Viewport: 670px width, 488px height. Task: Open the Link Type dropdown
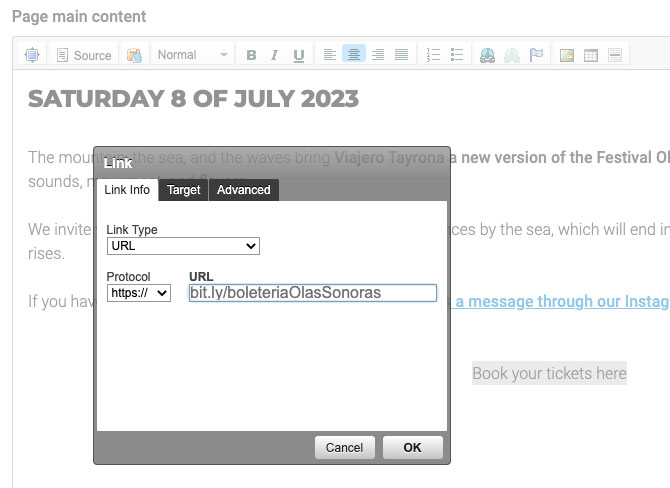183,246
